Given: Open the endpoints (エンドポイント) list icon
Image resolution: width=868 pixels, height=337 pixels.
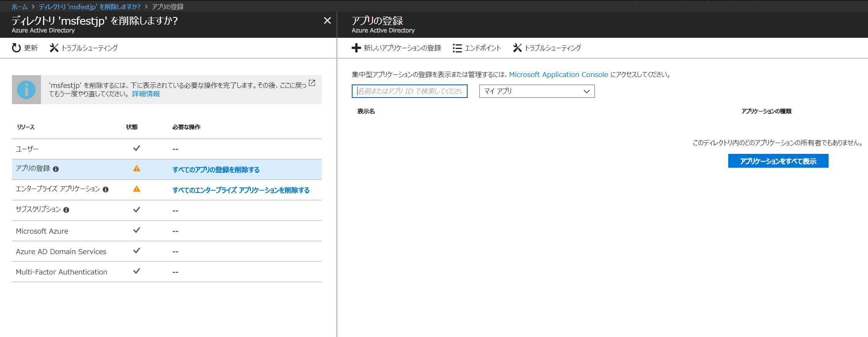Looking at the screenshot, I should (x=457, y=48).
